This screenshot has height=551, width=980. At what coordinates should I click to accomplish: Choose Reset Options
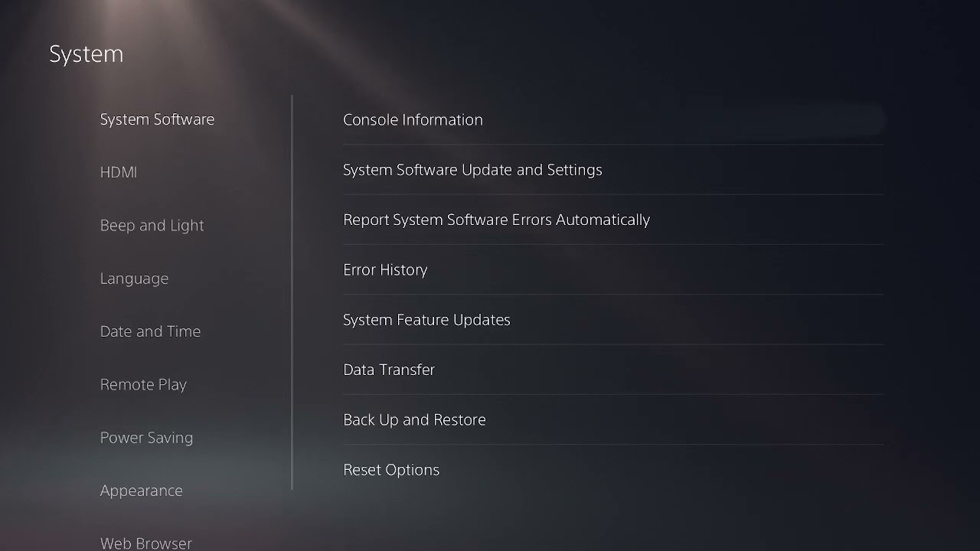pos(613,470)
